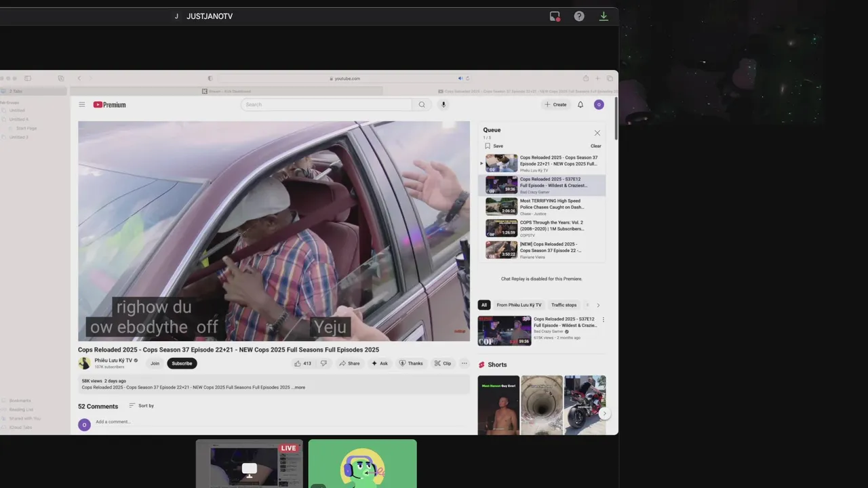Clip the video
Screen dimensions: 868x488
tap(443, 363)
